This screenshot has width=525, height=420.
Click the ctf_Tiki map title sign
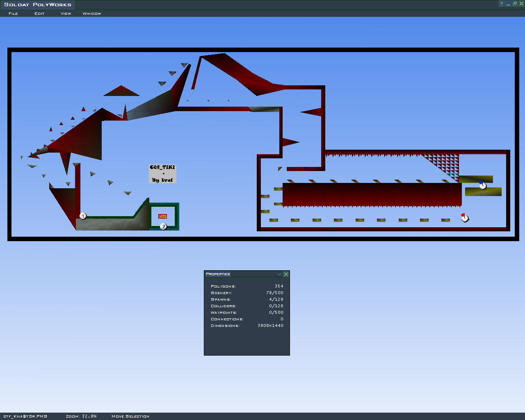[162, 173]
